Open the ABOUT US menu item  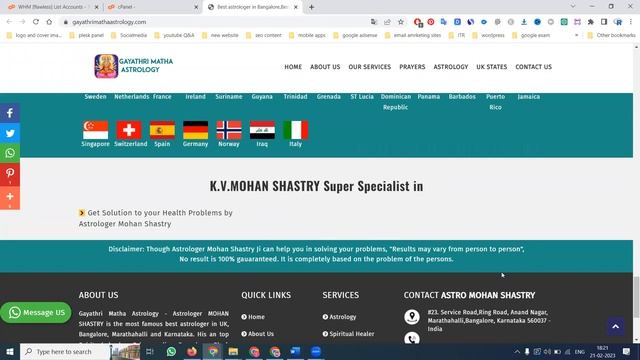point(325,67)
